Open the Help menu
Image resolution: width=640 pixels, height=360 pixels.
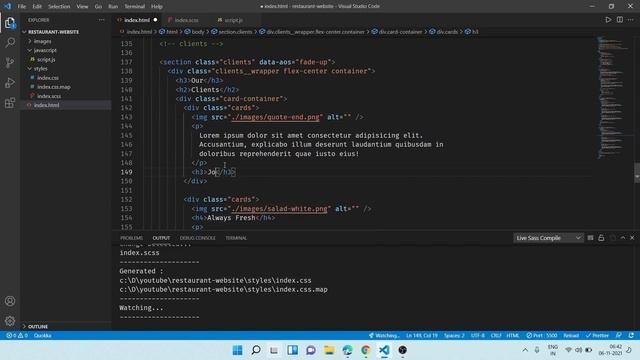(x=157, y=6)
